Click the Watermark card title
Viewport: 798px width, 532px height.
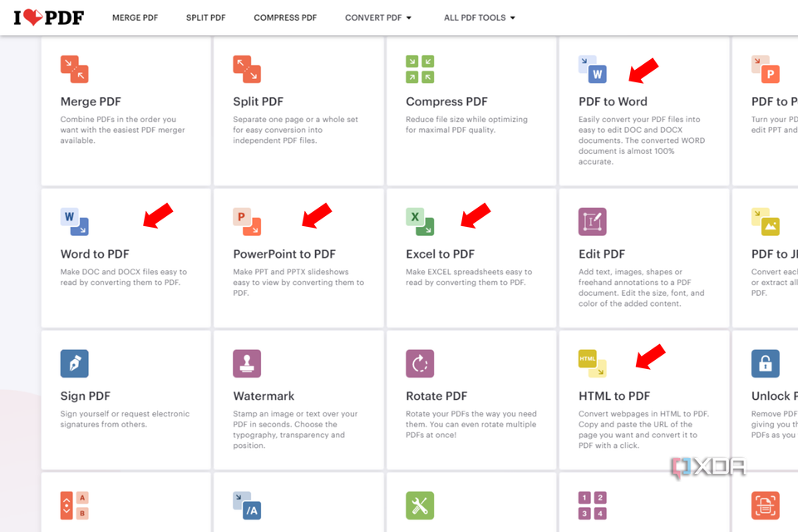[x=264, y=397]
